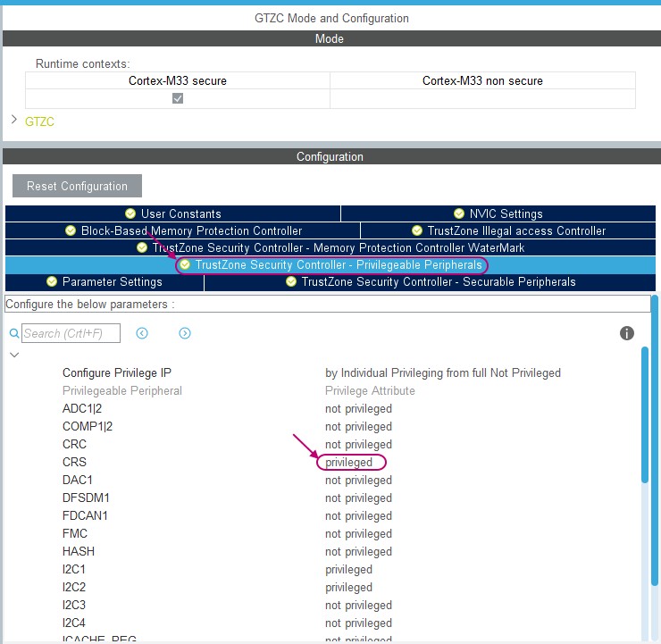Open the Configure Privilege IP value dropdown

pos(443,373)
